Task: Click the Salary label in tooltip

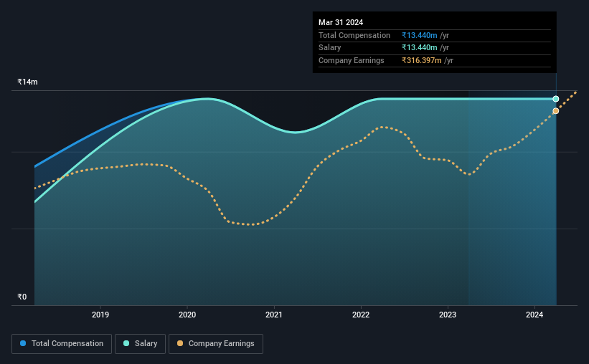Action: click(x=330, y=48)
